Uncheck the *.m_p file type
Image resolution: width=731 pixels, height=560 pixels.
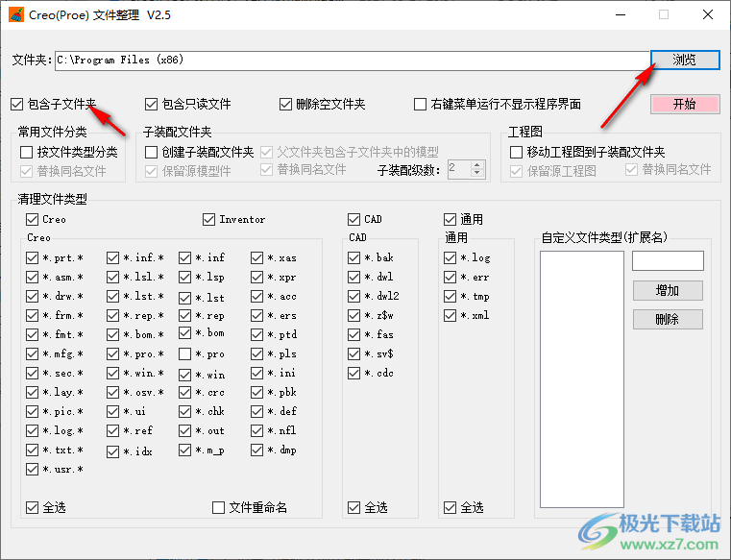tap(185, 450)
